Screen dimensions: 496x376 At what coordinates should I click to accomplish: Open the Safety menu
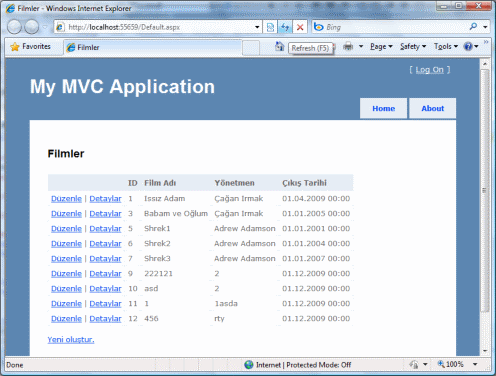coord(413,47)
